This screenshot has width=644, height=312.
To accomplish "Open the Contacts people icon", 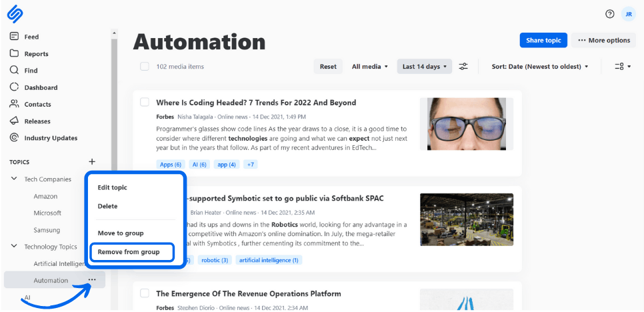I will click(x=15, y=104).
